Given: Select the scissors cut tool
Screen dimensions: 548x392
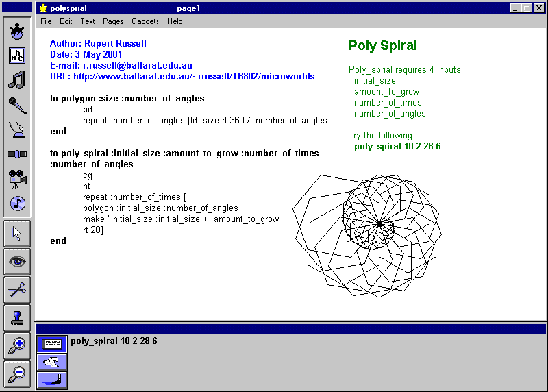Looking at the screenshot, I should click(17, 289).
